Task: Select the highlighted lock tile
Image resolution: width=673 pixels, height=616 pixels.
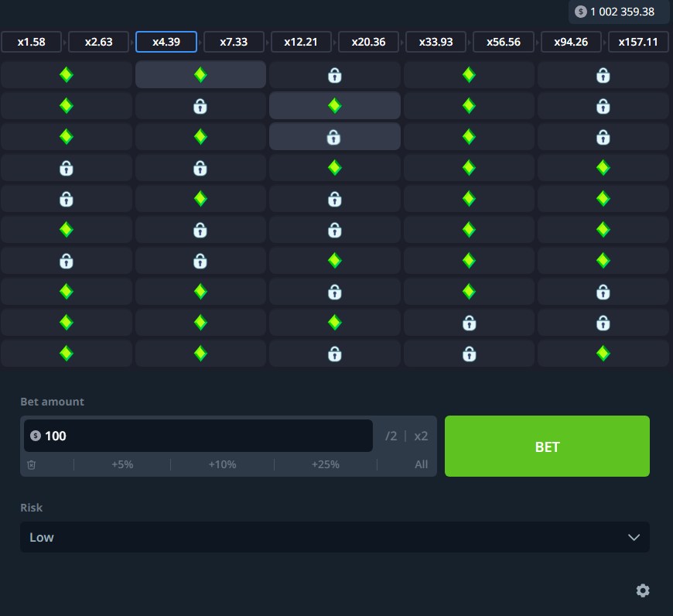Action: pyautogui.click(x=334, y=137)
